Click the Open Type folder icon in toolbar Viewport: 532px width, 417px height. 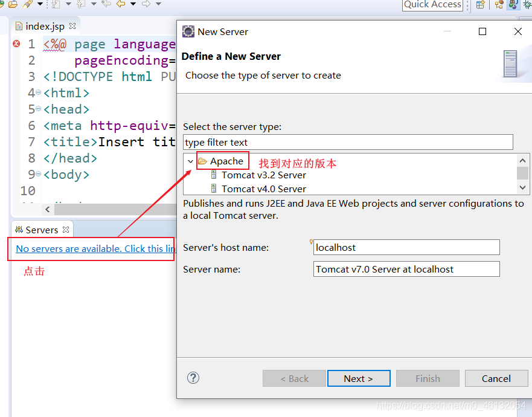[13, 4]
